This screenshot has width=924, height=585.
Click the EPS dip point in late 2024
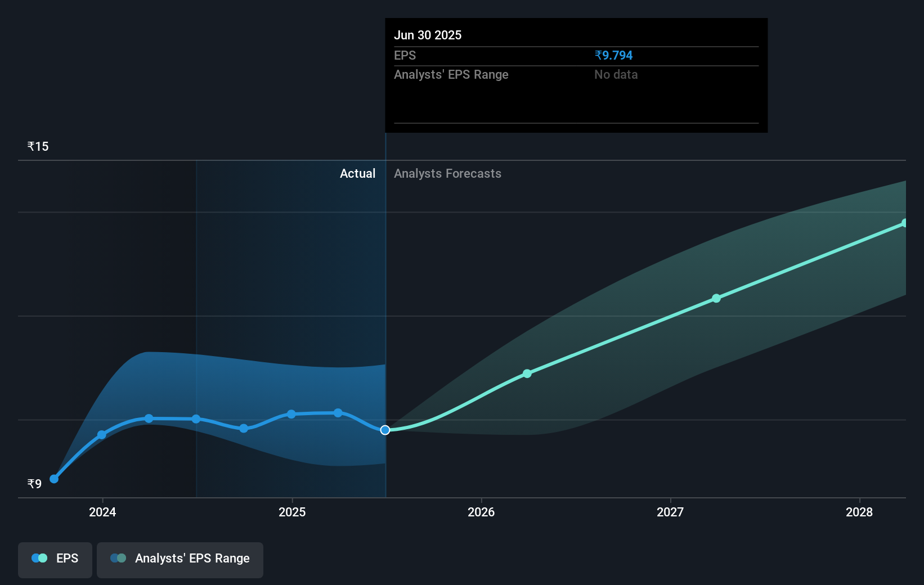[x=244, y=429]
